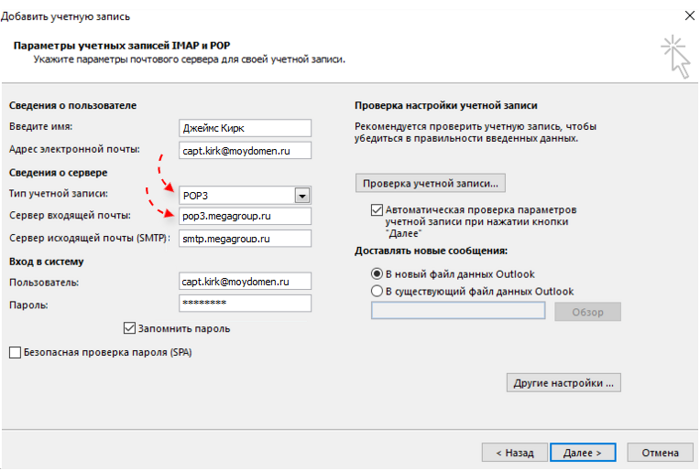Proceed with the 'Далее >' button

(582, 452)
